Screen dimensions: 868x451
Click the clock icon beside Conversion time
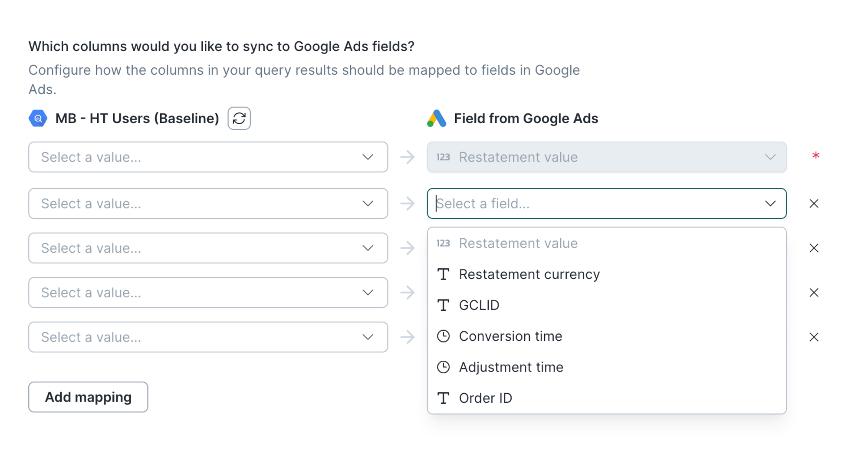click(443, 336)
